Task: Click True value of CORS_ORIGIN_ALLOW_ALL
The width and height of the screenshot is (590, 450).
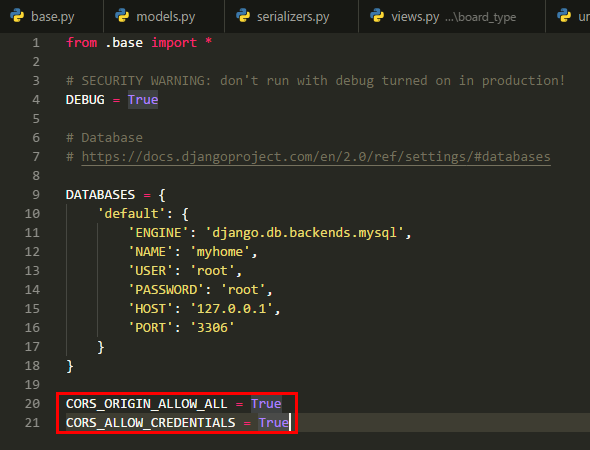Action: click(x=266, y=404)
